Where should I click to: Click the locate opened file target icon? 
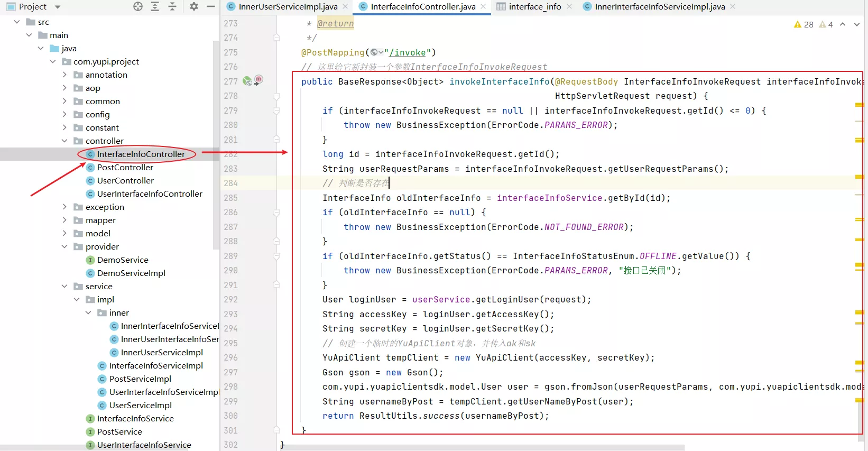click(x=138, y=6)
